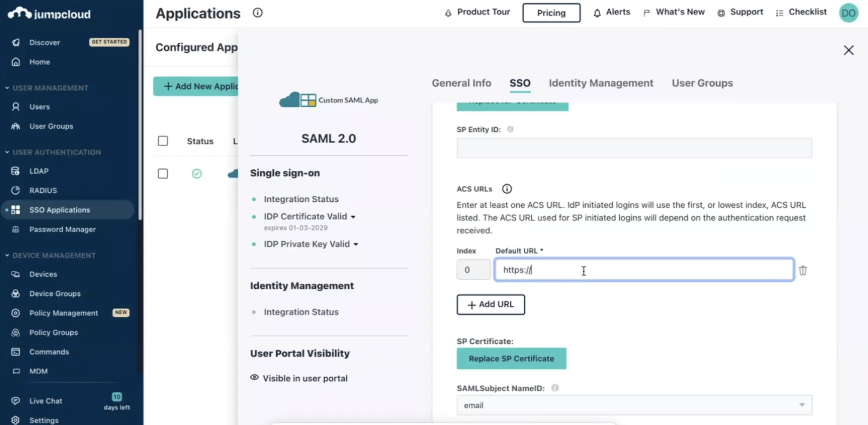Viewport: 868px width, 425px height.
Task: Open Policy Management in sidebar
Action: tap(63, 313)
